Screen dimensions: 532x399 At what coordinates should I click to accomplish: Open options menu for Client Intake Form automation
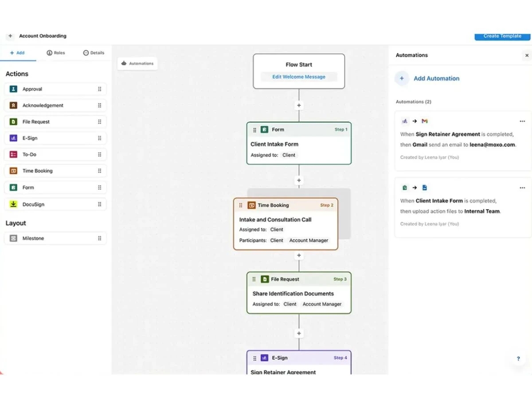(x=522, y=188)
